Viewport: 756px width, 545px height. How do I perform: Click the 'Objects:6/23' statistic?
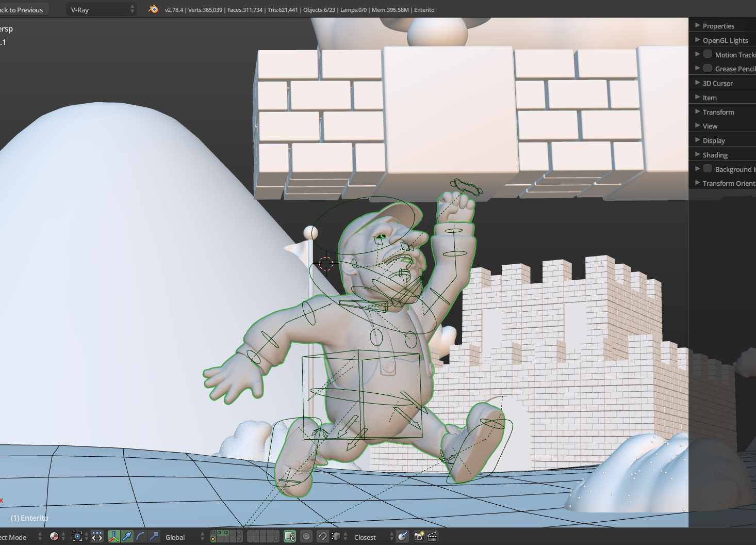point(319,10)
